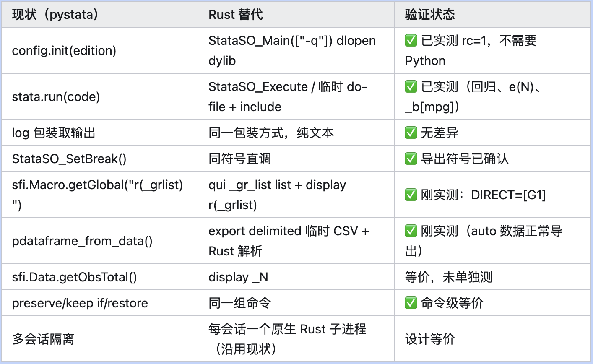Click the 等价，未单独测 status cell
Image resolution: width=593 pixels, height=364 pixels.
point(492,277)
